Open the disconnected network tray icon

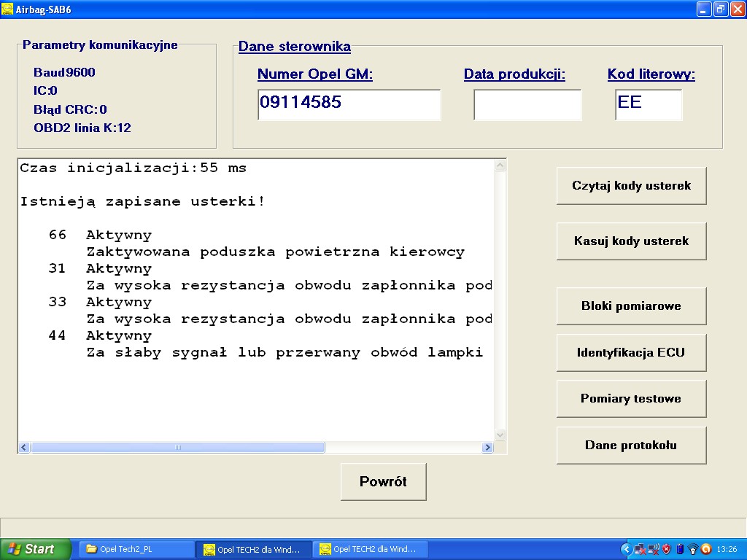pyautogui.click(x=640, y=549)
